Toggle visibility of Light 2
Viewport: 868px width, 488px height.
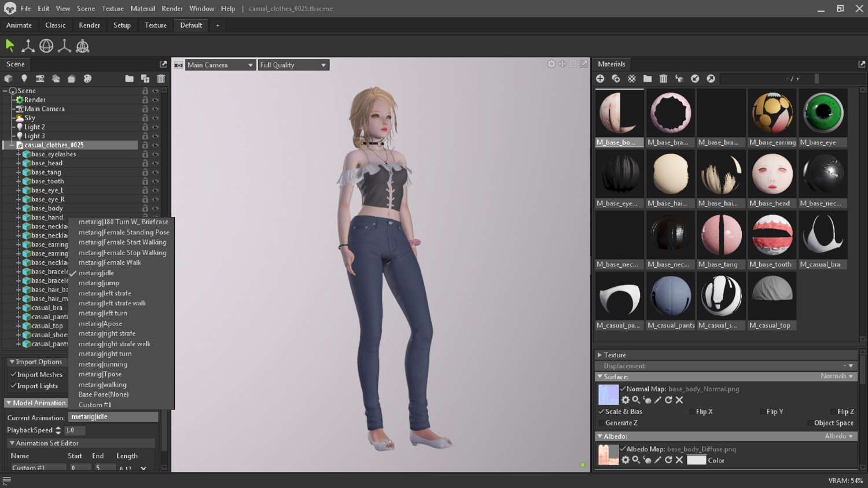coord(155,127)
